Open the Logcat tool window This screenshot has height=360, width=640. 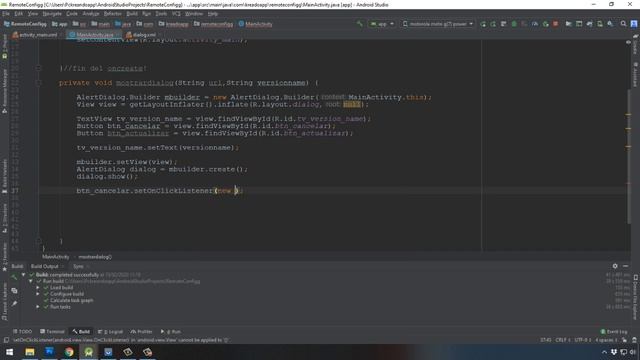(110, 331)
